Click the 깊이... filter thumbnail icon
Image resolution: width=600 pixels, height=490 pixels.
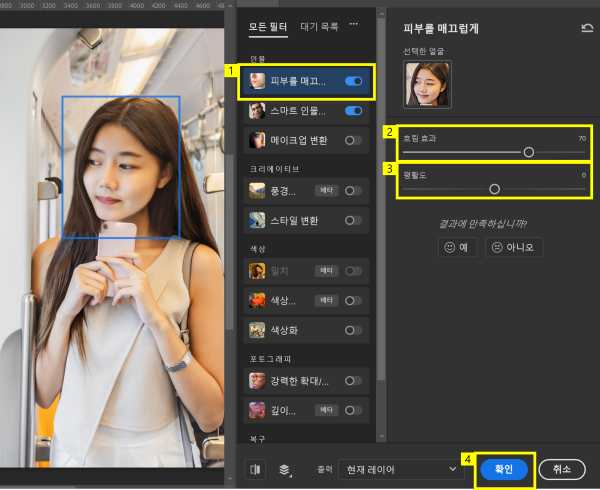coord(257,410)
